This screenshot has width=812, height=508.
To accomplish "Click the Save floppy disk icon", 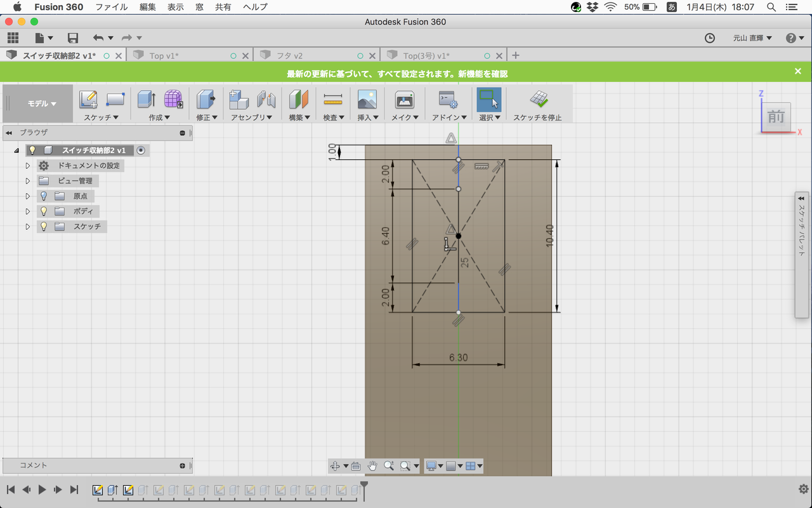I will tap(73, 38).
